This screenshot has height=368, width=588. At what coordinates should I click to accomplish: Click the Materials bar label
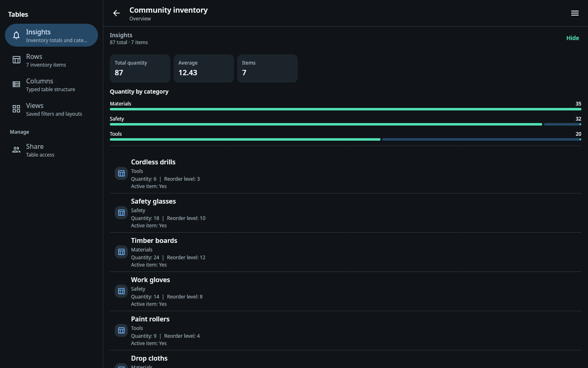120,104
